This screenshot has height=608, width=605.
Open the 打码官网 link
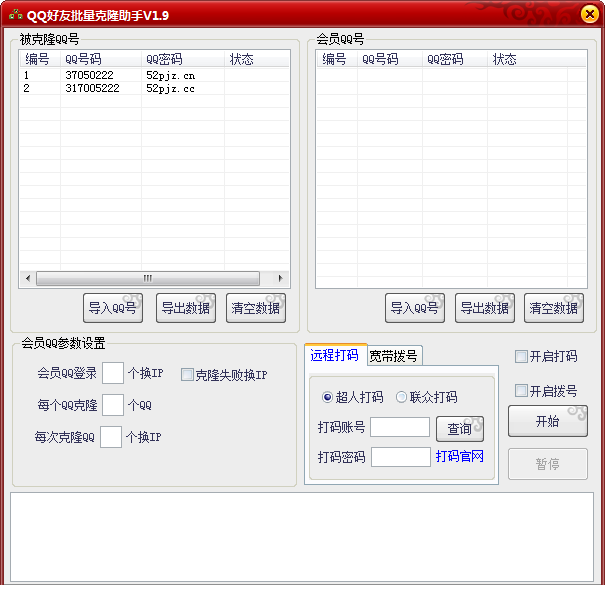460,456
